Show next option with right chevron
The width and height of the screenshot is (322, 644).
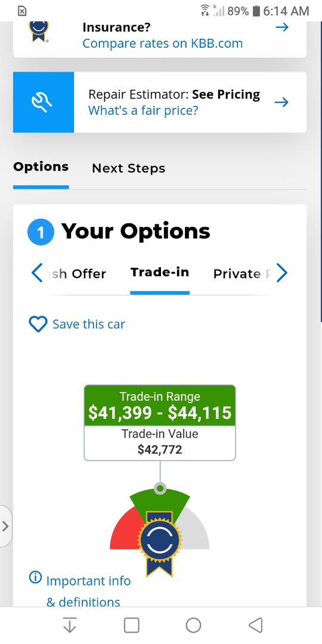(x=281, y=273)
